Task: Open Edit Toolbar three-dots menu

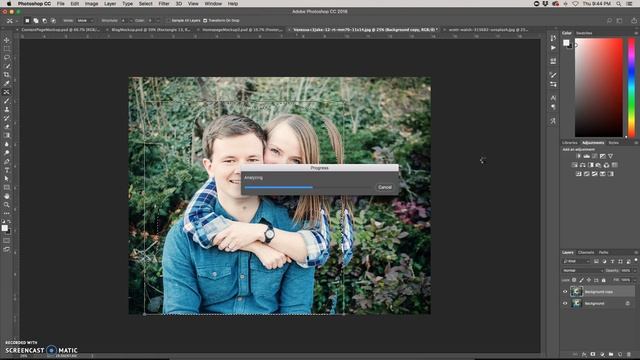Action: (7, 213)
